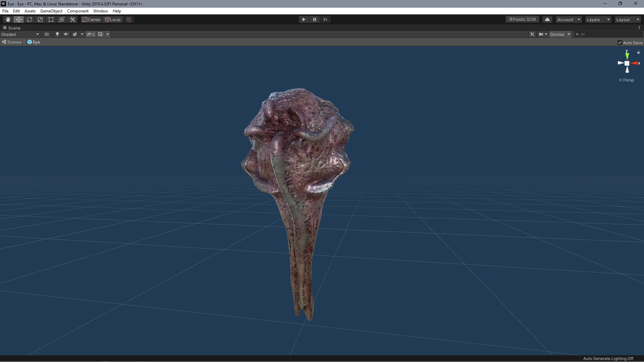Go back to Scenes breadcrumb

[x=12, y=42]
